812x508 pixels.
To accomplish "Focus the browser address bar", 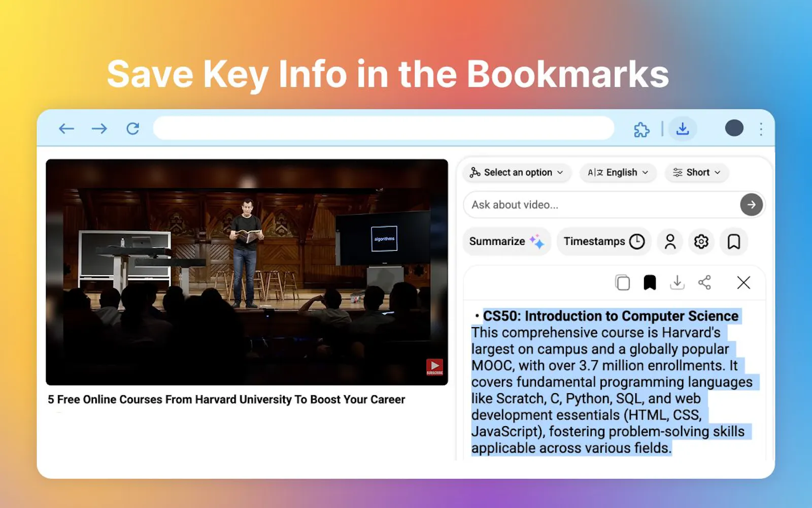I will 384,129.
